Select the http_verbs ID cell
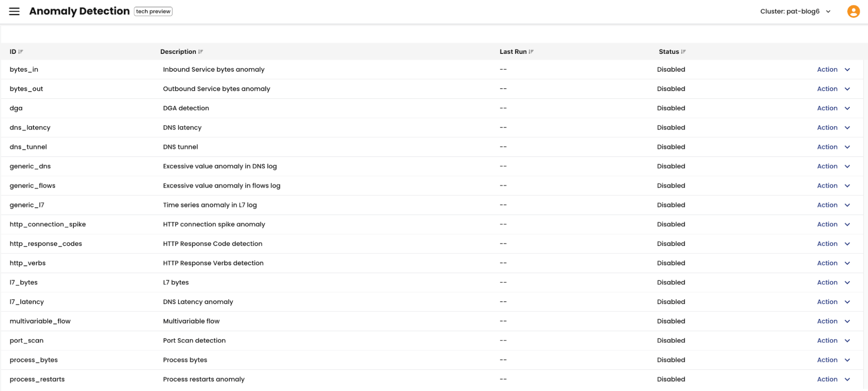 (28, 263)
